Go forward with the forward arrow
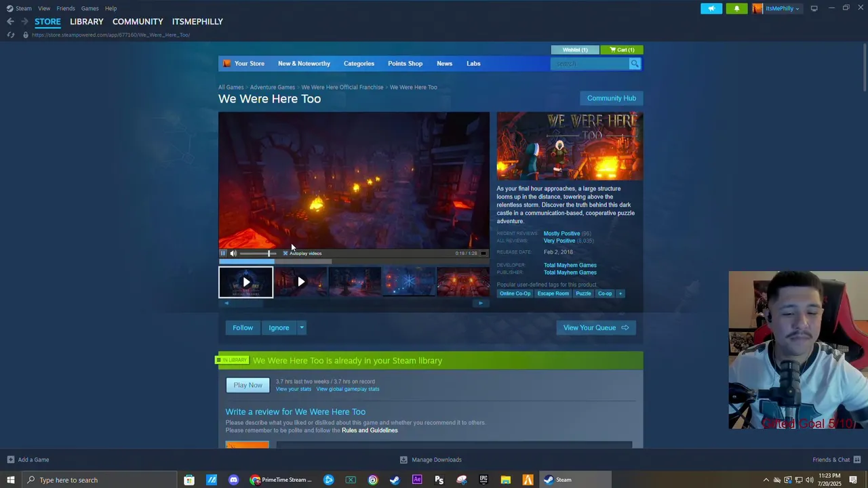Viewport: 868px width, 488px height. pos(24,22)
